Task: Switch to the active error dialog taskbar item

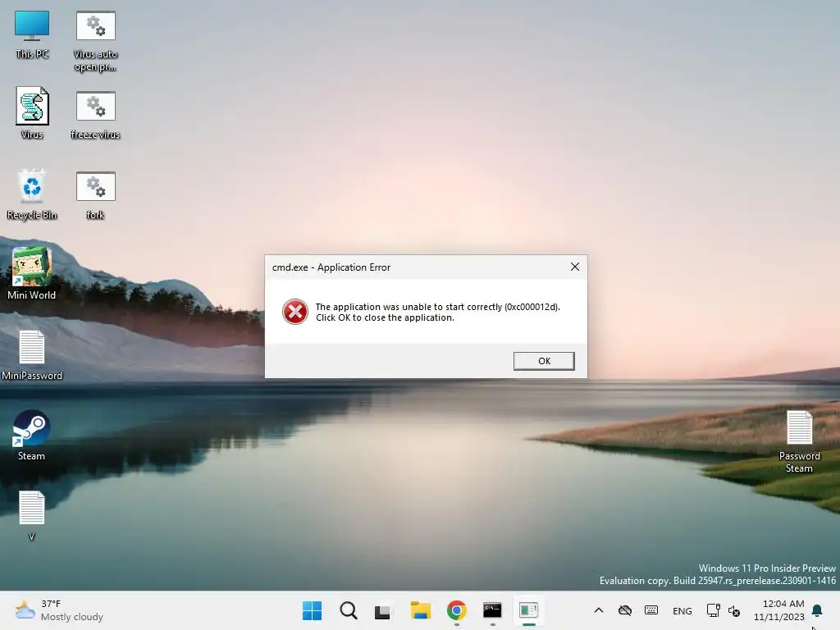Action: pos(529,610)
